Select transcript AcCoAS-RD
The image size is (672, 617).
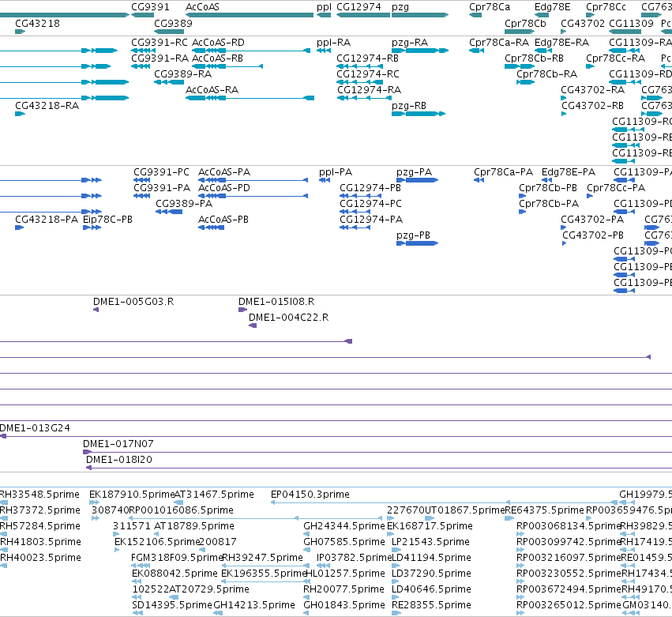pos(218,43)
